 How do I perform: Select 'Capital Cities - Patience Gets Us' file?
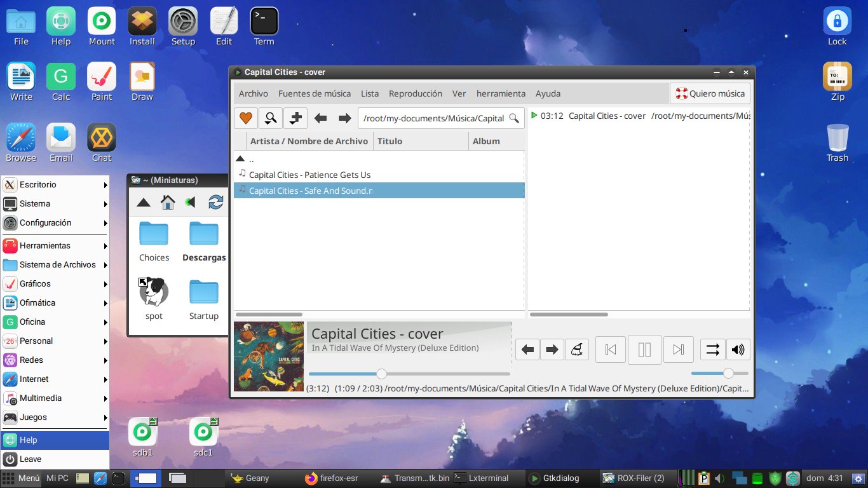tap(379, 175)
